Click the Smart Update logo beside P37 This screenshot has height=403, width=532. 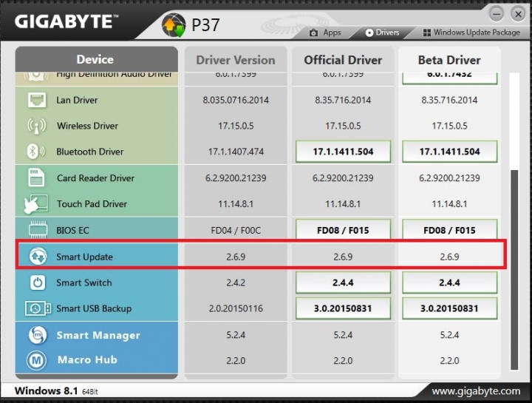tap(174, 25)
